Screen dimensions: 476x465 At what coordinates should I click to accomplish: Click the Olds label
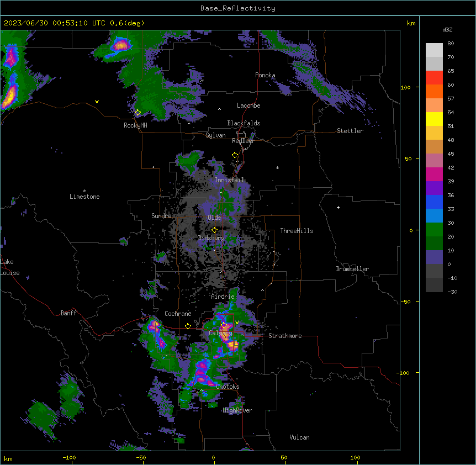click(x=214, y=218)
